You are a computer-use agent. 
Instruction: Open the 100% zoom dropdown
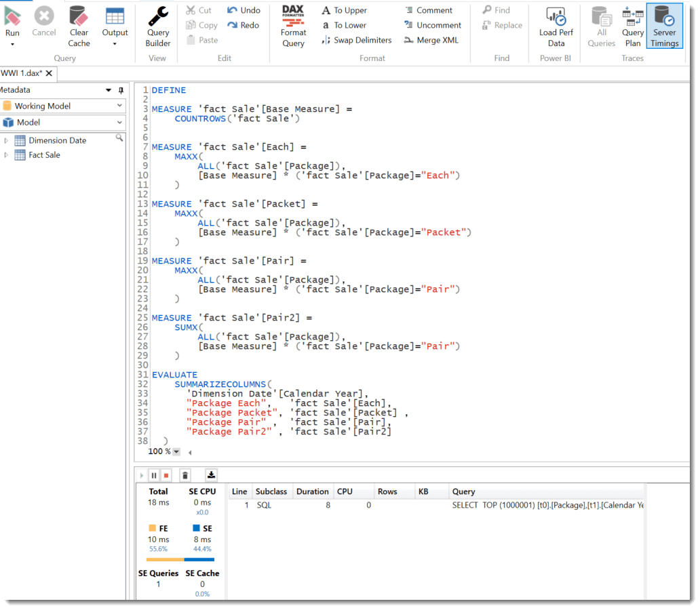[176, 452]
